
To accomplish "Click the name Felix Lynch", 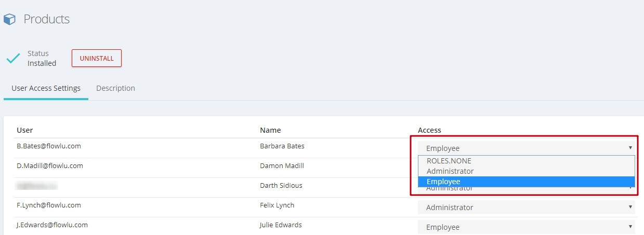I will 277,205.
